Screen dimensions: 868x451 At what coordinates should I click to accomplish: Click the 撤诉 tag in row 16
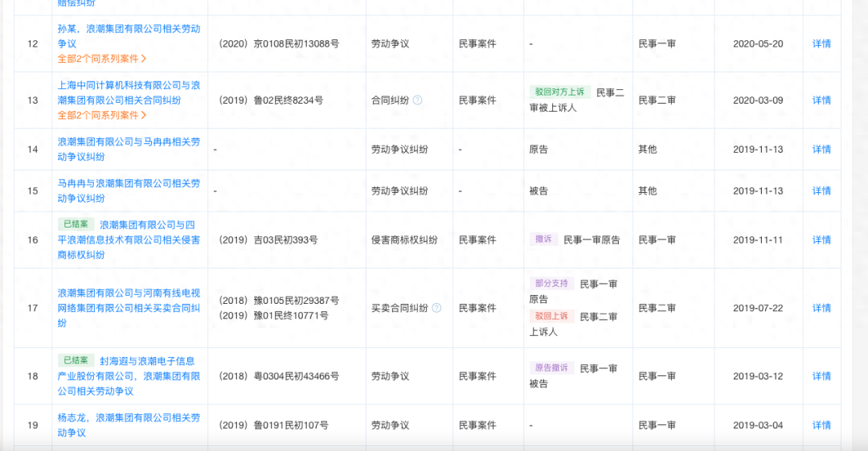[x=543, y=240]
